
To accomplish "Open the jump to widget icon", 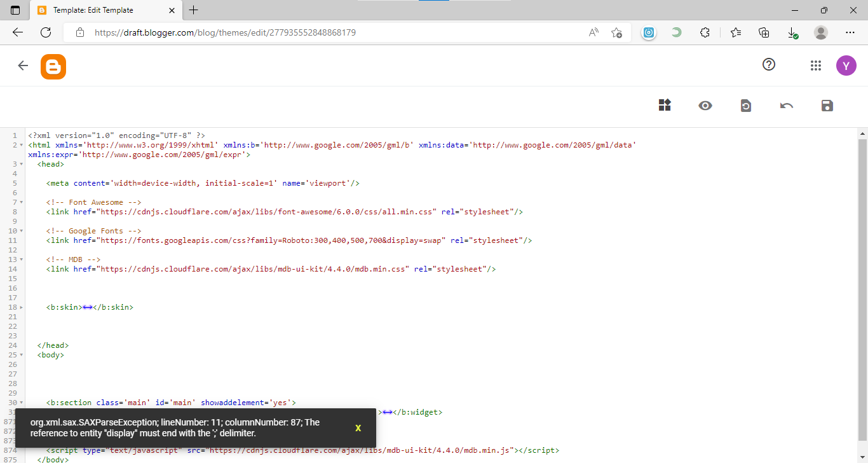I will point(665,106).
